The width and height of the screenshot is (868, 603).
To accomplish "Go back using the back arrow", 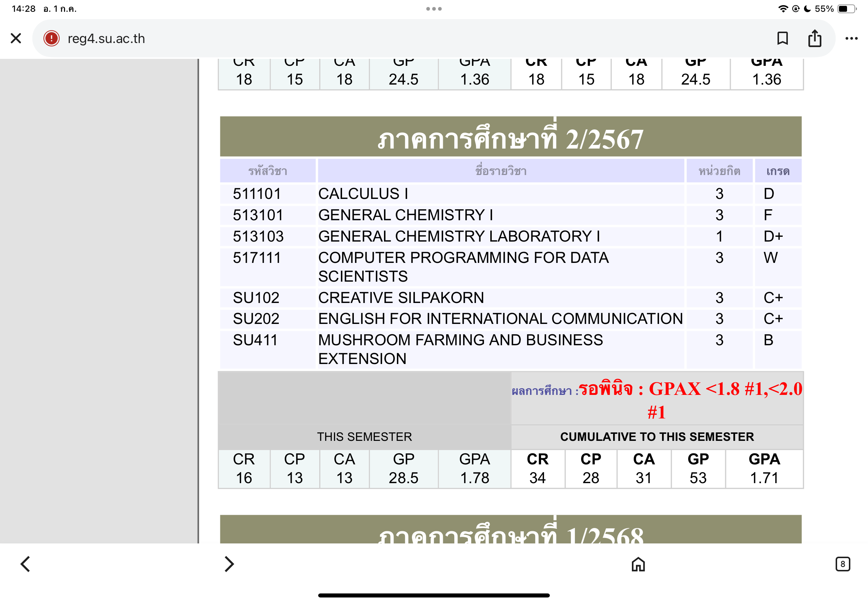I will pos(25,564).
